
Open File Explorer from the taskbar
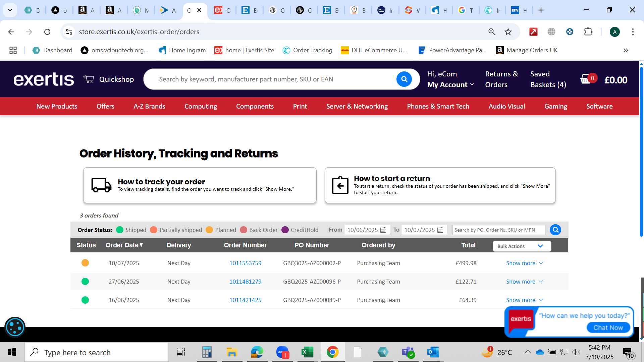[x=232, y=352]
